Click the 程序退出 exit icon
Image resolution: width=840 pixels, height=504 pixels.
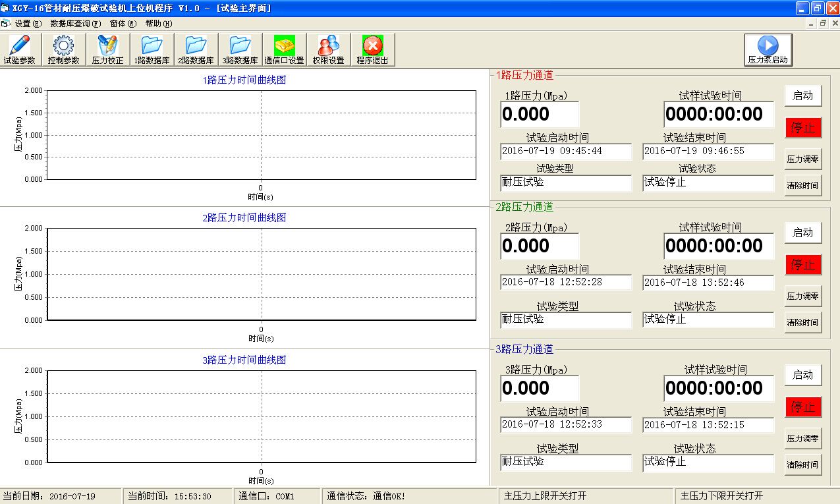coord(372,49)
